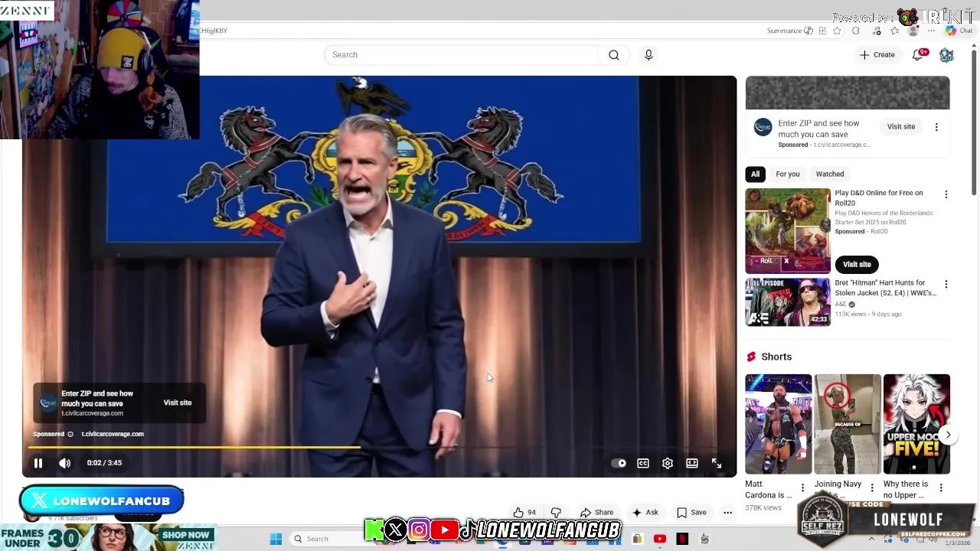
Task: Visit site for the sidebar ZIP ad
Action: pos(901,127)
